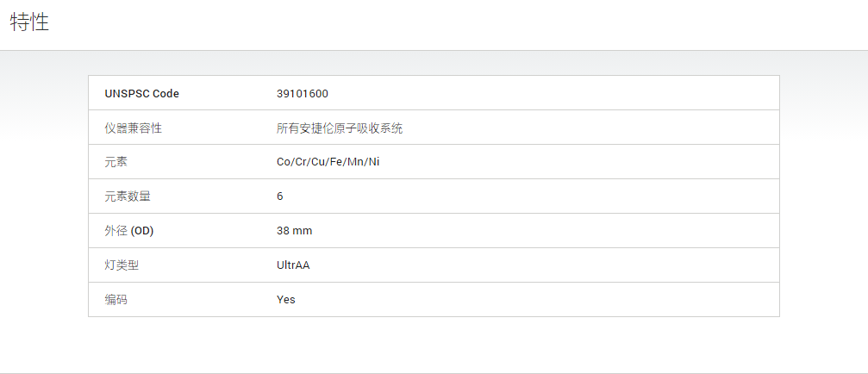Click "Ni" at end of elements list
Viewport: 868px width, 374px height.
[x=374, y=163]
